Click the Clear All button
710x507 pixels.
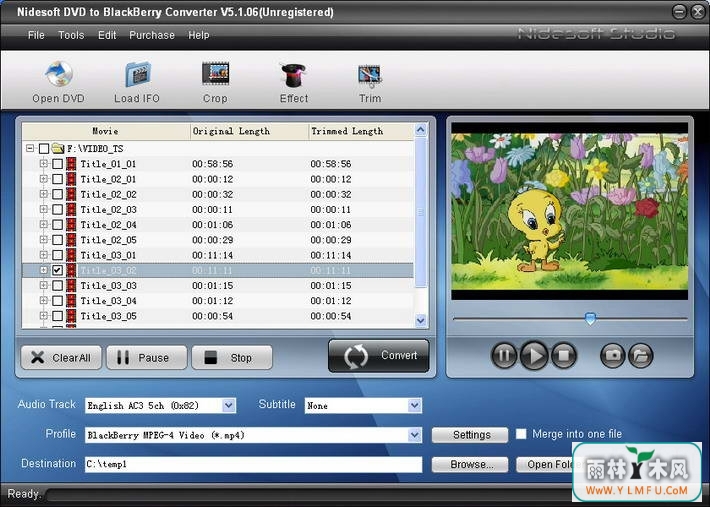pos(61,358)
